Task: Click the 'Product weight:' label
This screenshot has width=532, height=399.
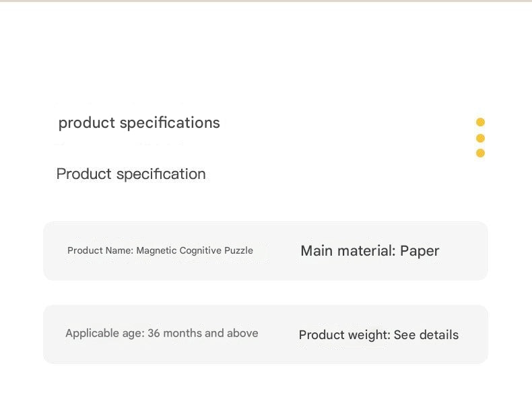Action: tap(345, 335)
